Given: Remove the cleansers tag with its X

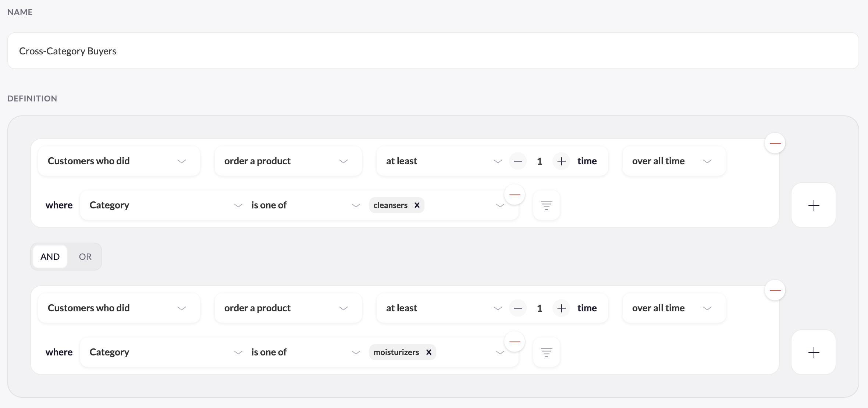Looking at the screenshot, I should coord(417,205).
